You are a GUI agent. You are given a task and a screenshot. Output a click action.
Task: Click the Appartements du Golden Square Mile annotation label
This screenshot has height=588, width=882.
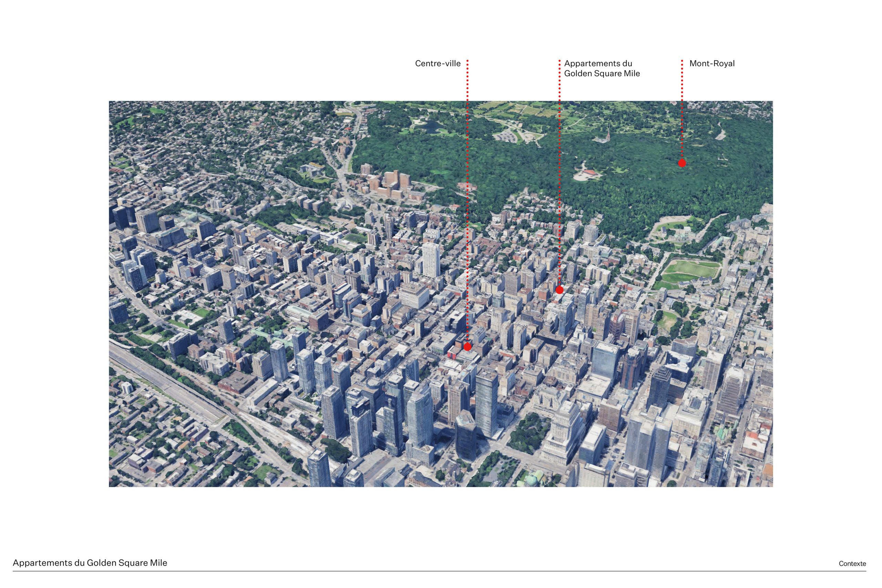click(x=602, y=68)
